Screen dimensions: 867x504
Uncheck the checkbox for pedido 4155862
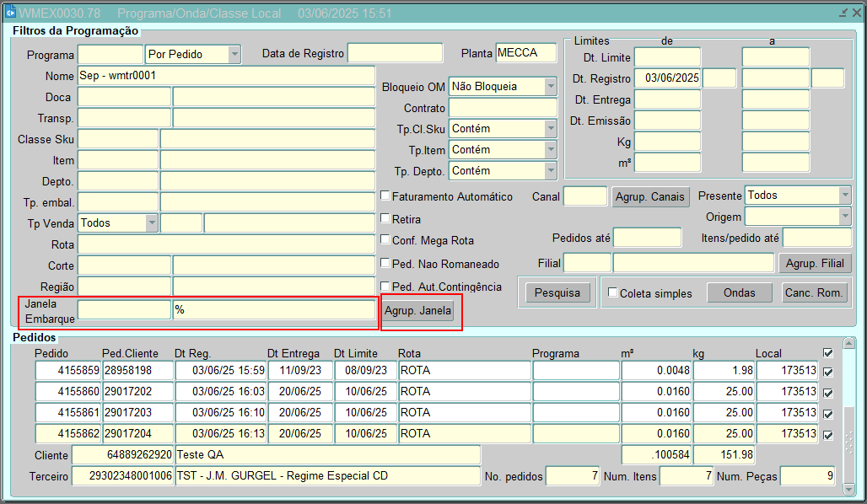pos(827,435)
